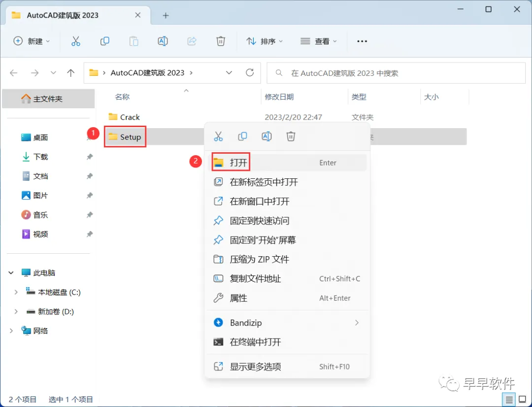This screenshot has width=532, height=407.
Task: Open the 查看 view dropdown
Action: click(319, 41)
